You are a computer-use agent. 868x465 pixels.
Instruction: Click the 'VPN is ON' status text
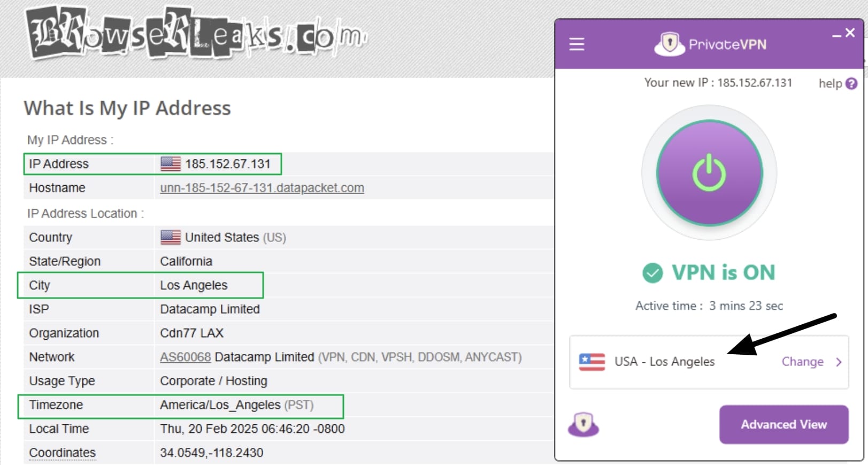(x=723, y=272)
